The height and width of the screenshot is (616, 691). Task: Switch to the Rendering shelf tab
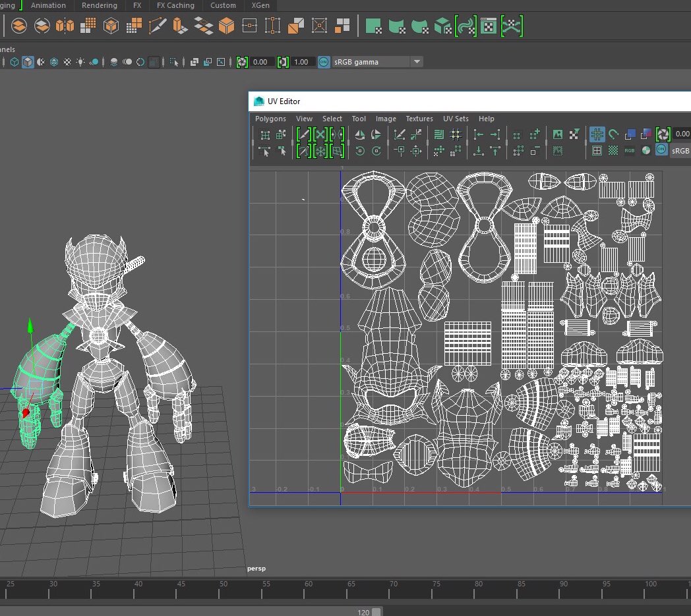click(x=99, y=5)
